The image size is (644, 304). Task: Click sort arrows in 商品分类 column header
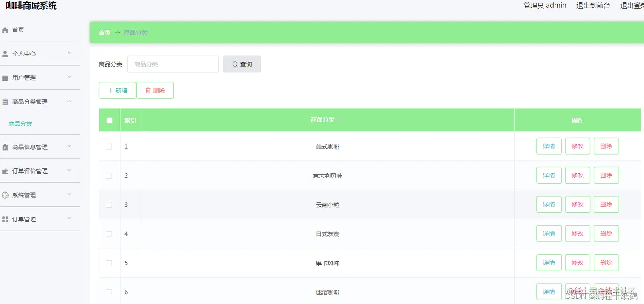tap(340, 120)
